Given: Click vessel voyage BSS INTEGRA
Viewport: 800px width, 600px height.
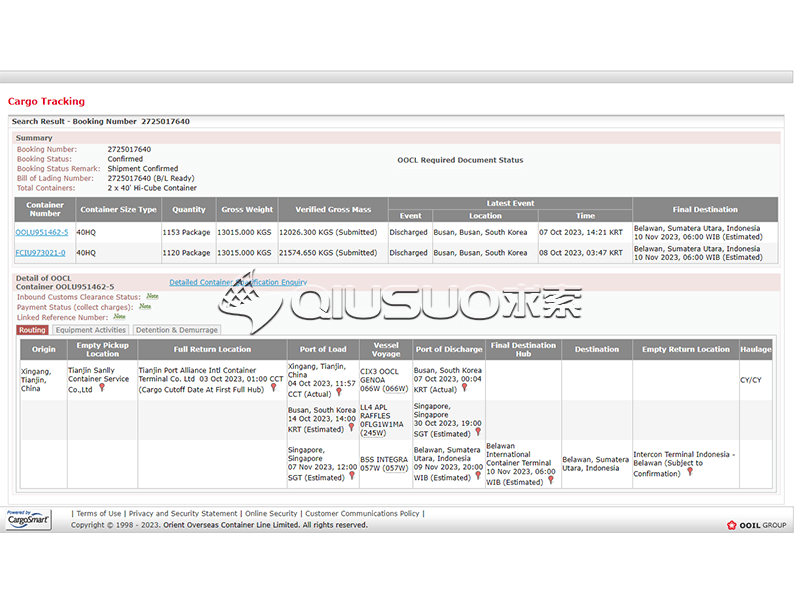Looking at the screenshot, I should pos(384,464).
